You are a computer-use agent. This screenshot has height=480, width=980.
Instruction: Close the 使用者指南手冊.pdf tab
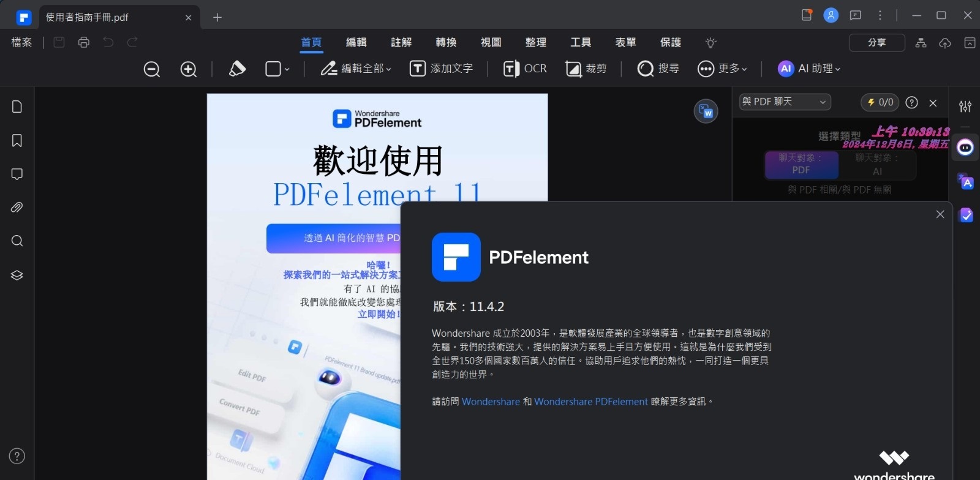[188, 18]
